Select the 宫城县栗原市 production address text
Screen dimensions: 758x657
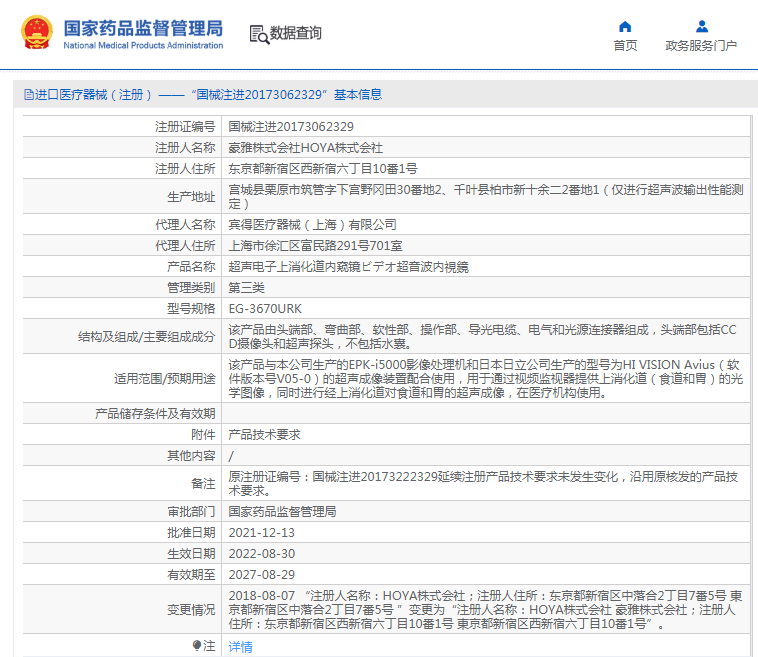point(485,197)
